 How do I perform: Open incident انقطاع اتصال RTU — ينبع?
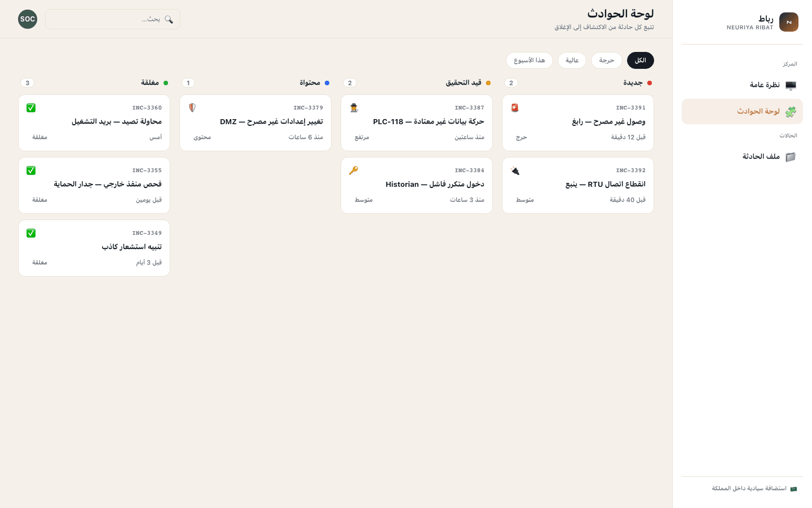click(578, 186)
